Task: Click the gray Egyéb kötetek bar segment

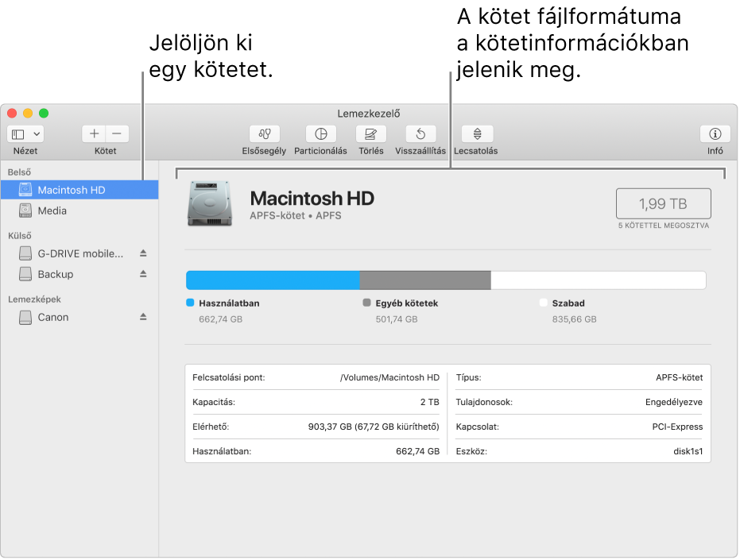Action: click(x=425, y=280)
